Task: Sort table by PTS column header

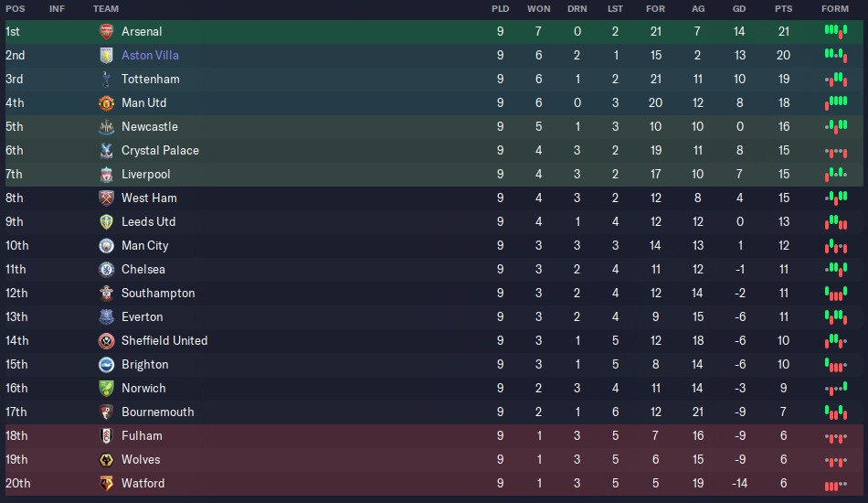Action: tap(783, 9)
